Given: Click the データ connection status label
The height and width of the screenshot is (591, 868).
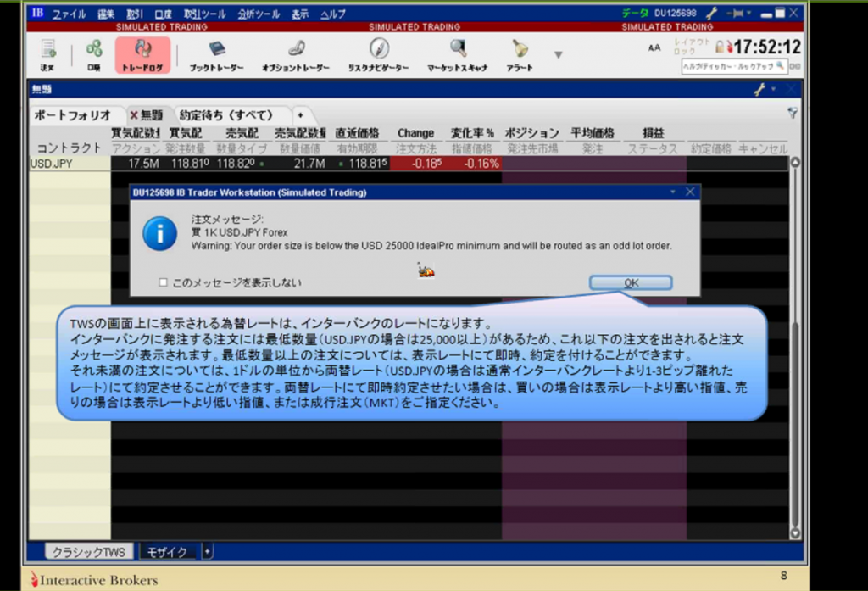Looking at the screenshot, I should 635,13.
